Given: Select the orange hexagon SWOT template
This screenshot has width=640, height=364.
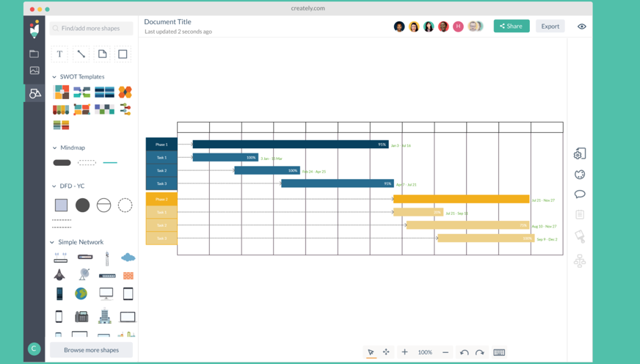Looking at the screenshot, I should pos(126,92).
